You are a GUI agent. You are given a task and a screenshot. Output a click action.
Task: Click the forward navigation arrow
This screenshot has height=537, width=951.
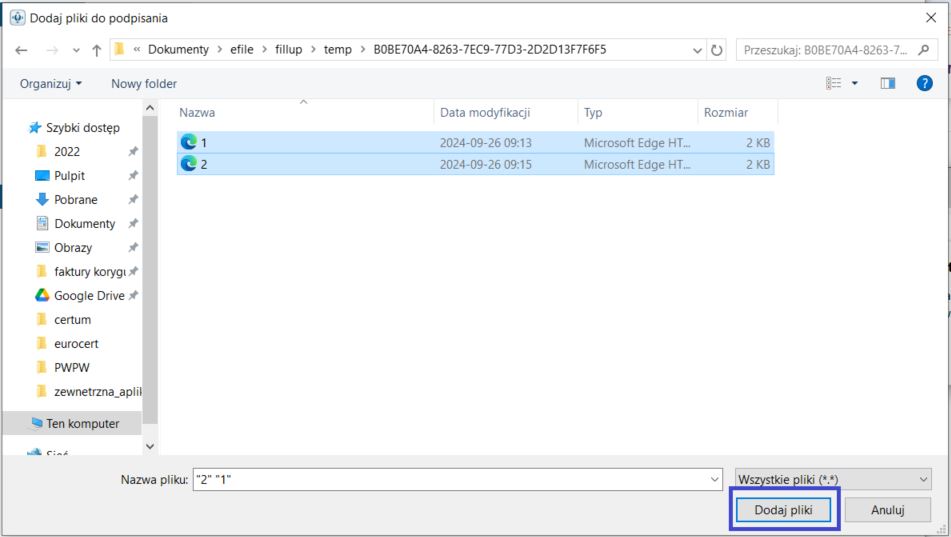pyautogui.click(x=52, y=50)
